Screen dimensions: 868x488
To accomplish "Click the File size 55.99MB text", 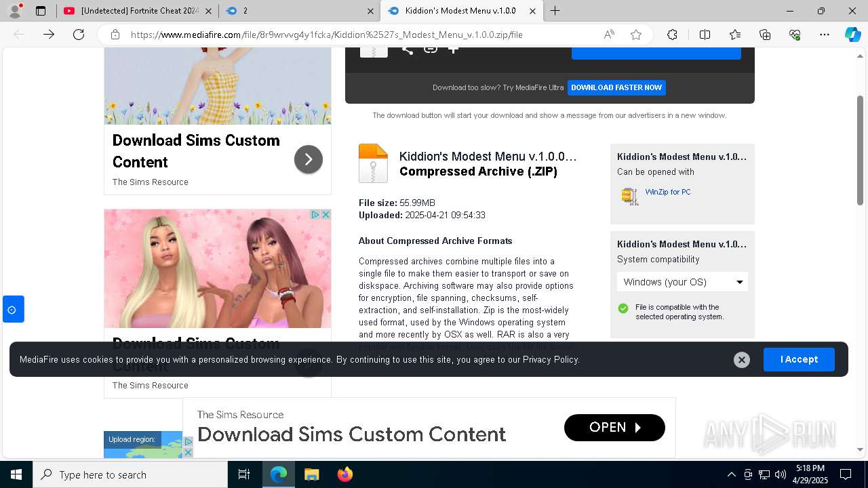I will [397, 203].
